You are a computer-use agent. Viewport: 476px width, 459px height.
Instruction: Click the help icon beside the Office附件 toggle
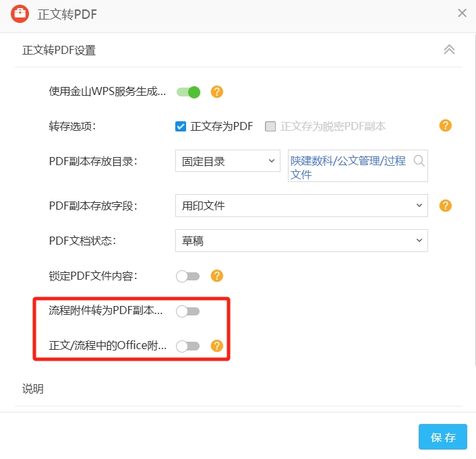[x=216, y=346]
